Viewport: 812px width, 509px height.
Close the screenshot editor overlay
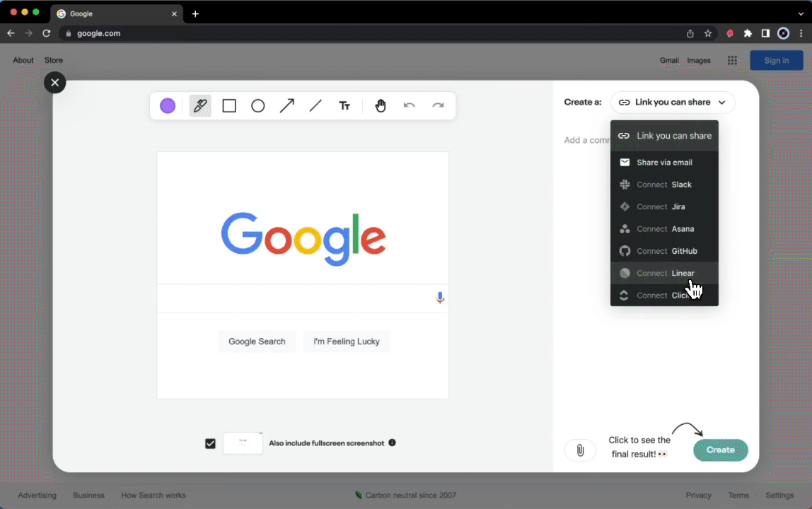pyautogui.click(x=54, y=83)
